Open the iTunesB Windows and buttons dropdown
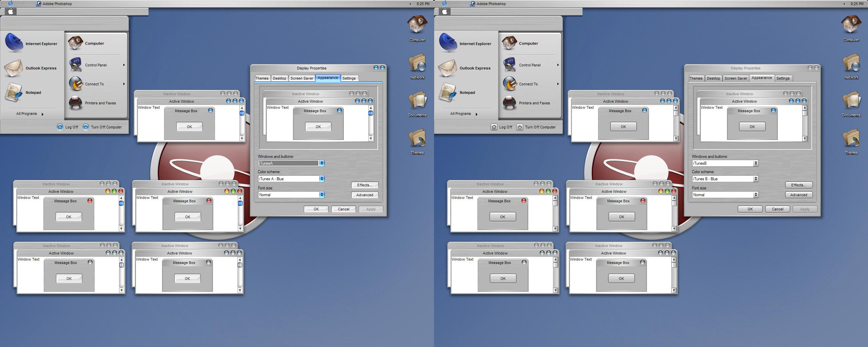868x347 pixels. click(x=725, y=163)
